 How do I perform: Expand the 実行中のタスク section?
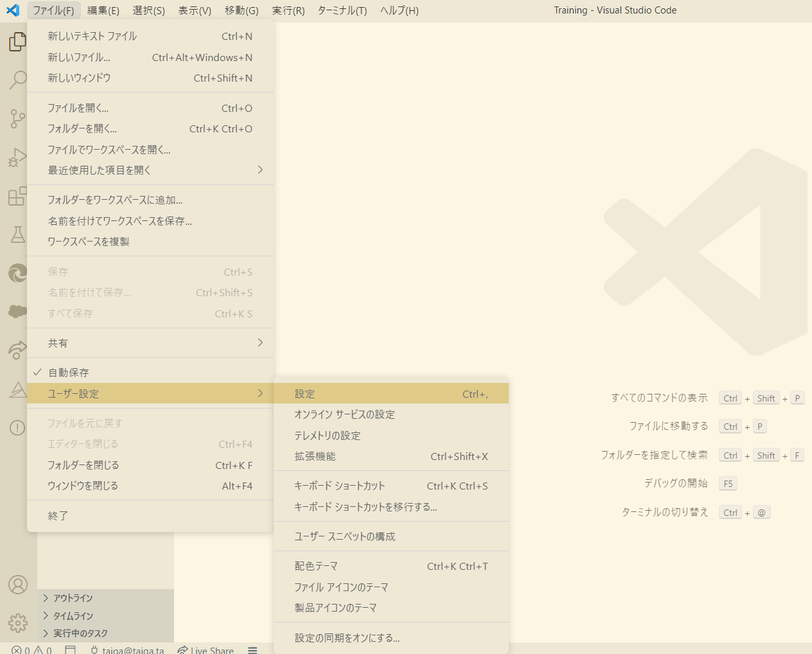coord(105,633)
